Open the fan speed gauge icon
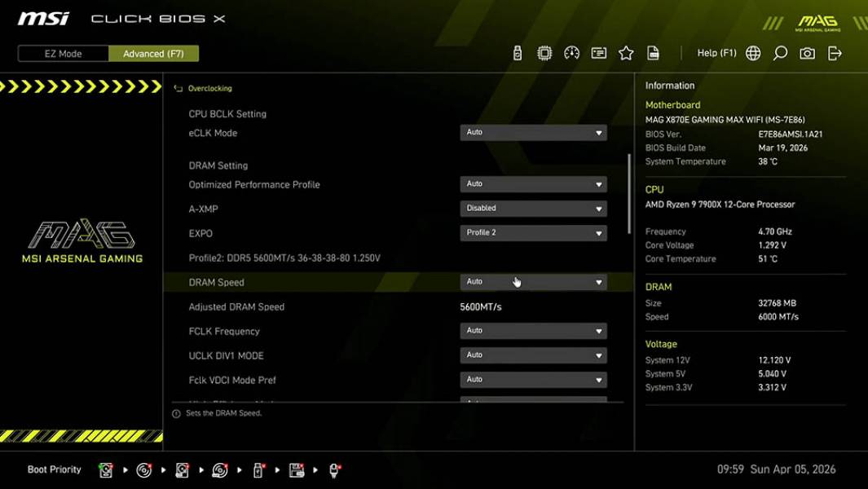868x489 pixels. [x=571, y=52]
